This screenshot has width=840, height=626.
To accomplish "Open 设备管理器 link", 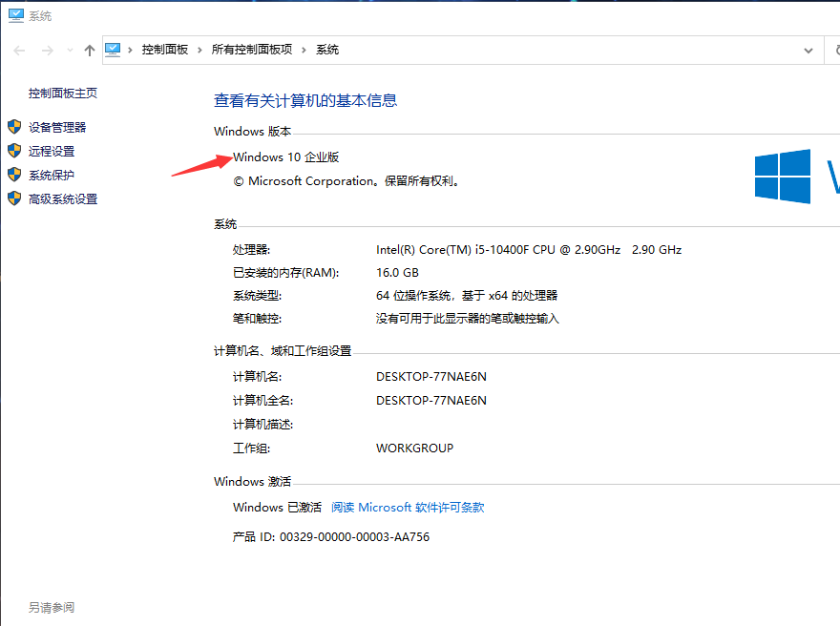I will click(x=57, y=128).
